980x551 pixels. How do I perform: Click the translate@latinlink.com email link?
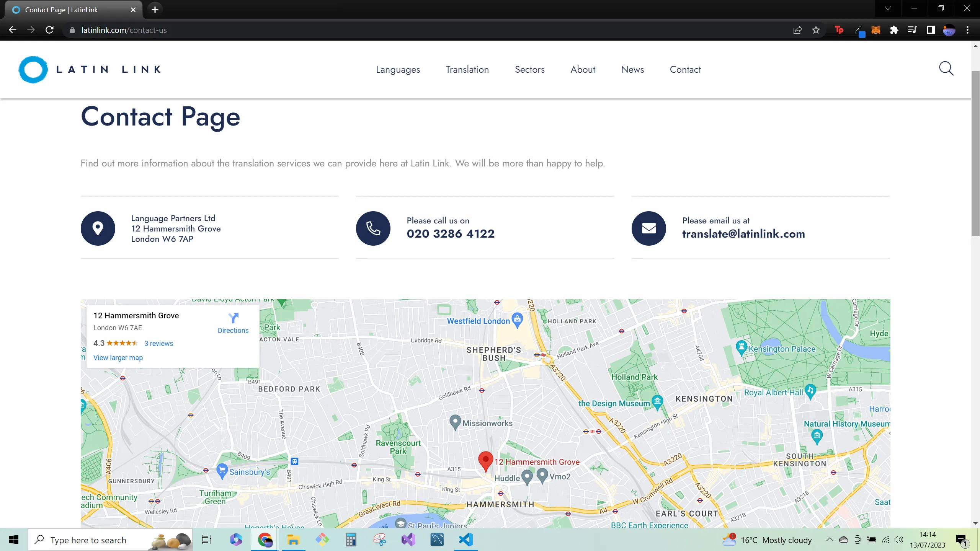(743, 234)
